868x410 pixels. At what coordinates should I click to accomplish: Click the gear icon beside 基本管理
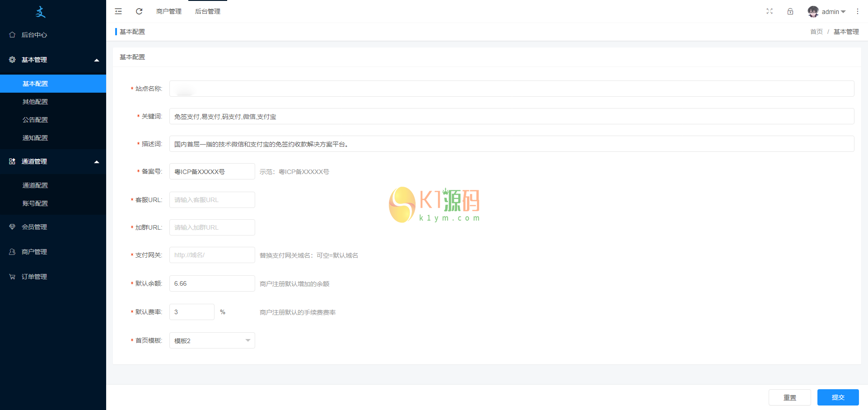click(x=12, y=60)
